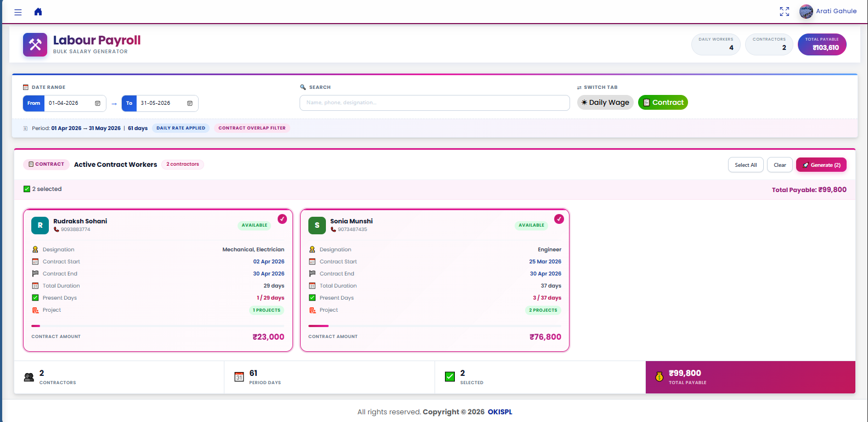
Task: Click the Labour Payroll hammer logo
Action: tap(35, 45)
